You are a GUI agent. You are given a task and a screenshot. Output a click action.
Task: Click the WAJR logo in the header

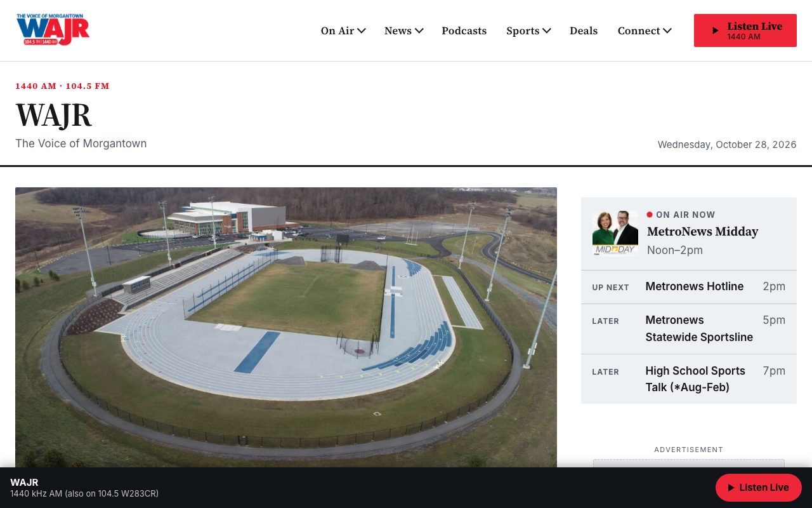pos(53,30)
